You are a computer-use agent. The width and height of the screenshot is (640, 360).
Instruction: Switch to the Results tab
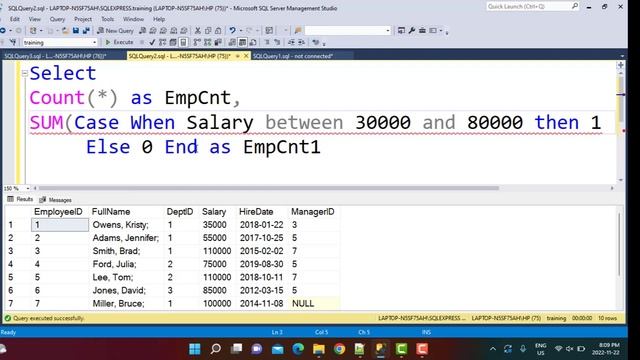(20, 199)
